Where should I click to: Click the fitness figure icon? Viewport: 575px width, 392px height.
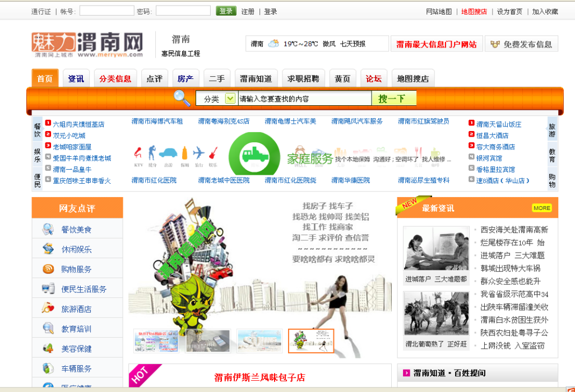[152, 152]
